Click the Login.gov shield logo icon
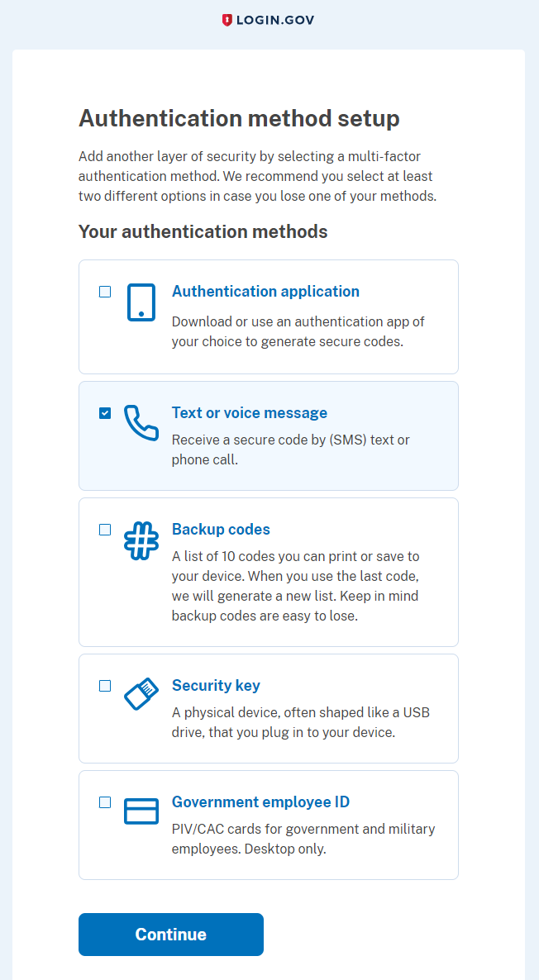Image resolution: width=539 pixels, height=980 pixels. pyautogui.click(x=227, y=20)
